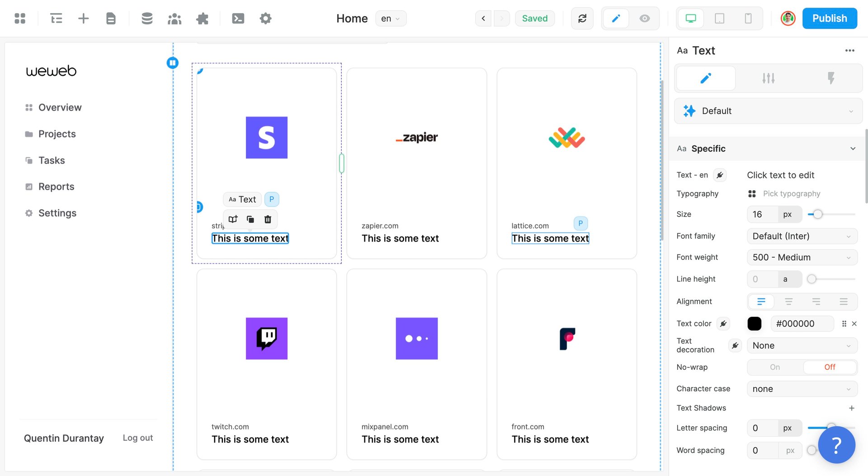Viewport: 868px width, 476px height.
Task: Open the pages document icon
Action: pyautogui.click(x=111, y=19)
